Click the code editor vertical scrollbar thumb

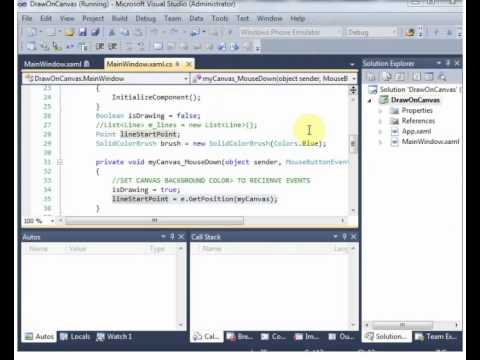point(353,144)
